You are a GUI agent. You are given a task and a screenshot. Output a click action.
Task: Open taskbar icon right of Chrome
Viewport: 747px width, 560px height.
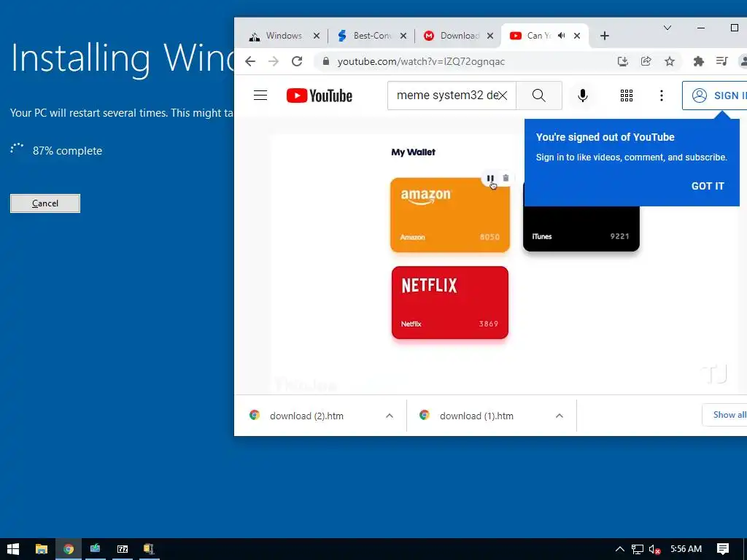coord(96,549)
